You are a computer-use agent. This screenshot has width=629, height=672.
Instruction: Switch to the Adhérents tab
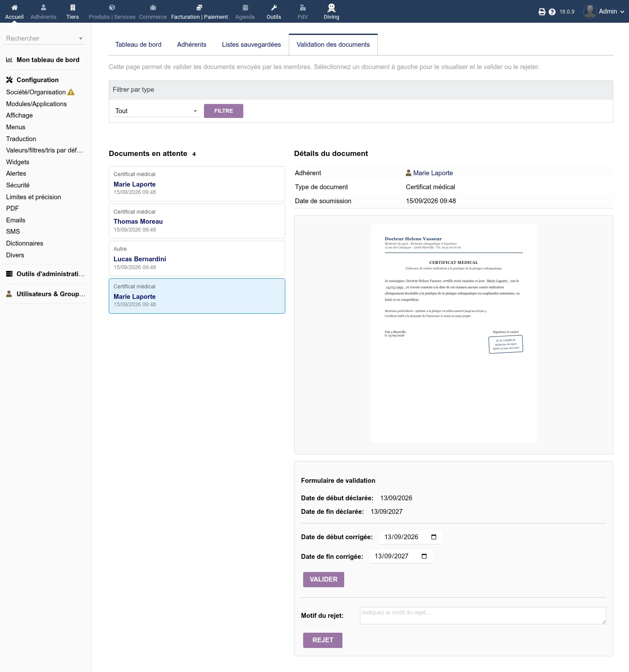tap(192, 45)
